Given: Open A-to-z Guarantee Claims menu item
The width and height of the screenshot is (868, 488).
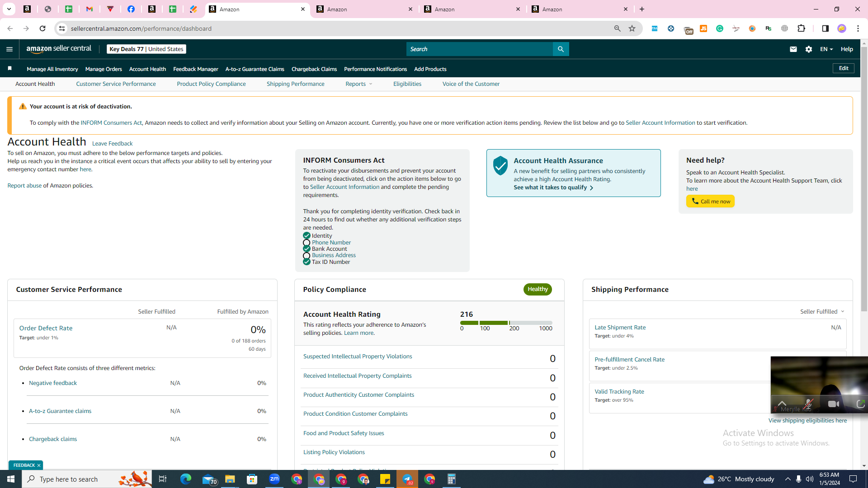Looking at the screenshot, I should pyautogui.click(x=255, y=69).
